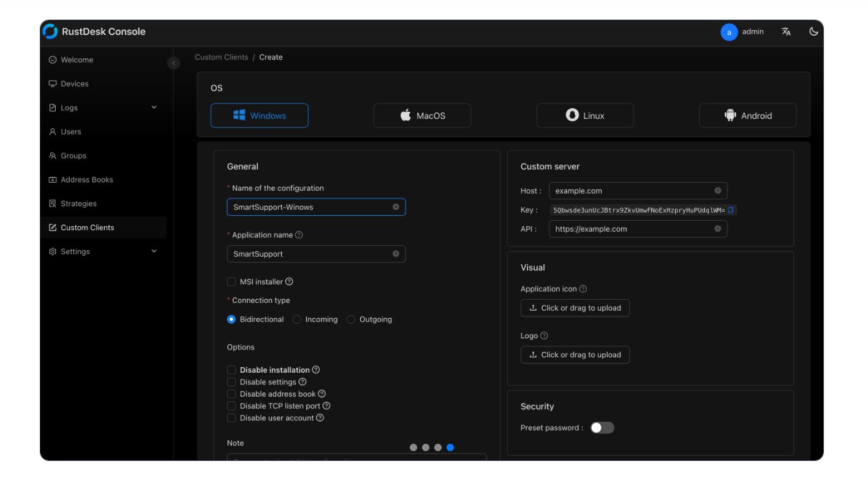Screen dimensions: 868x483
Task: Go to Devices in sidebar
Action: coord(104,84)
